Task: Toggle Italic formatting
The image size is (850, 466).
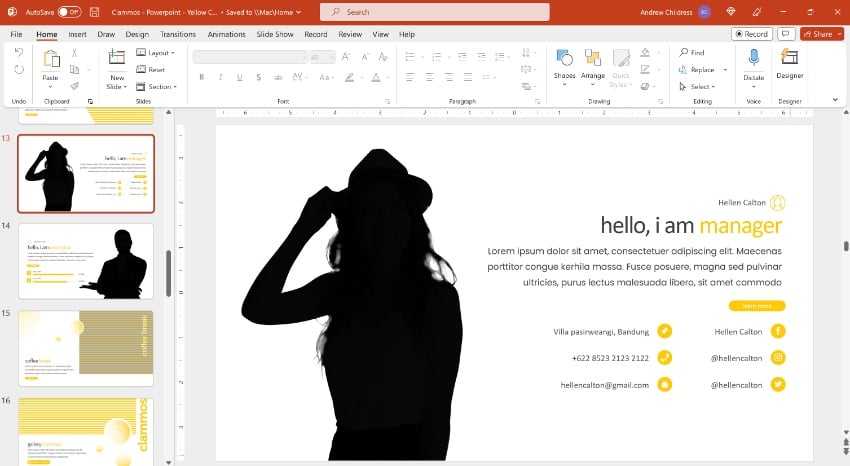Action: pos(218,76)
